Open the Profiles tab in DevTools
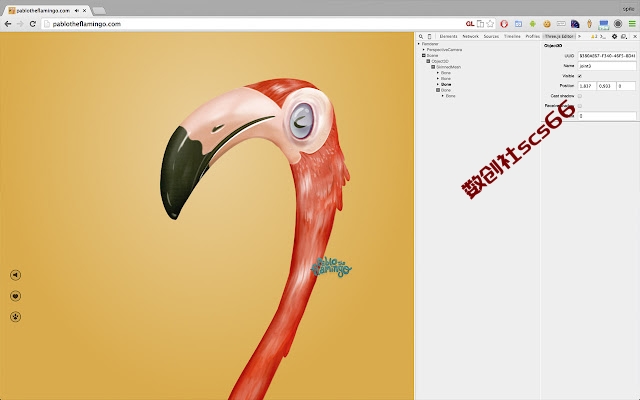 532,36
